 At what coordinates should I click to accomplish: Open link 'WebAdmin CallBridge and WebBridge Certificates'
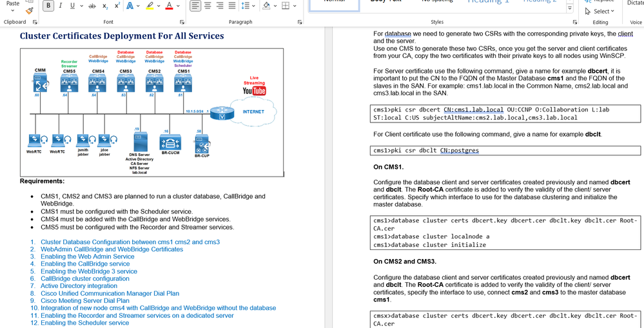click(112, 249)
